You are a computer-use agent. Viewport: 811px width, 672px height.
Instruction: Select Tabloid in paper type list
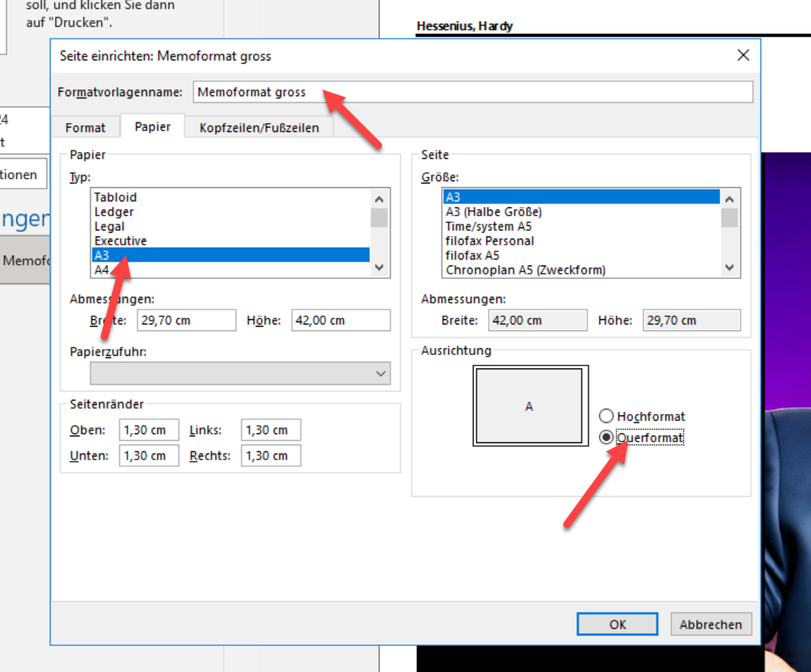tap(231, 197)
